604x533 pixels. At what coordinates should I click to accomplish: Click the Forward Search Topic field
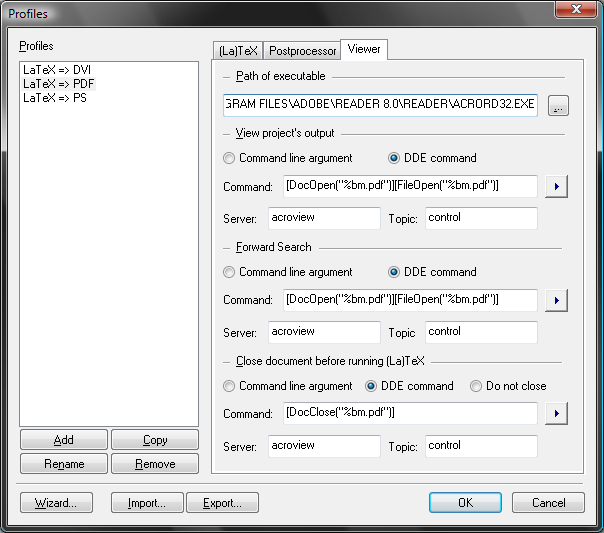point(481,332)
